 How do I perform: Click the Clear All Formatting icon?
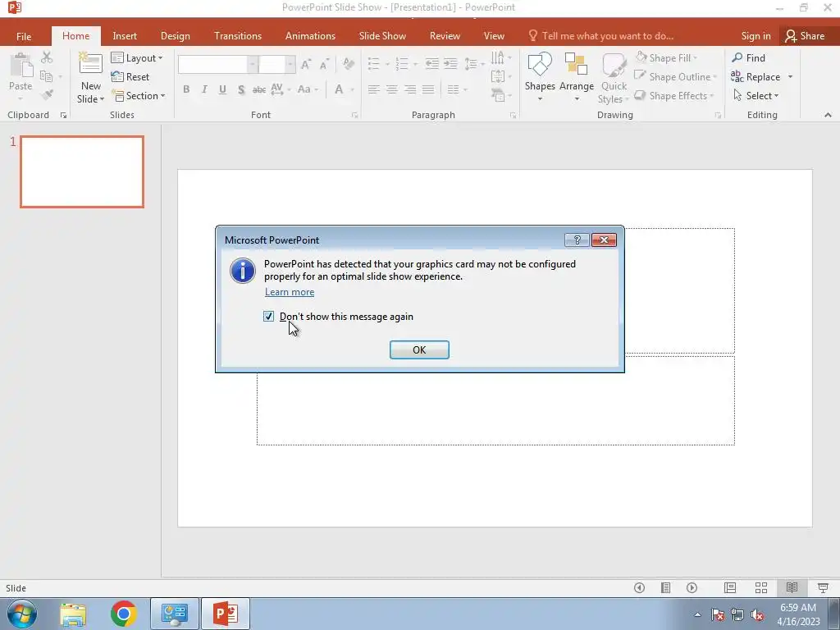pyautogui.click(x=348, y=64)
